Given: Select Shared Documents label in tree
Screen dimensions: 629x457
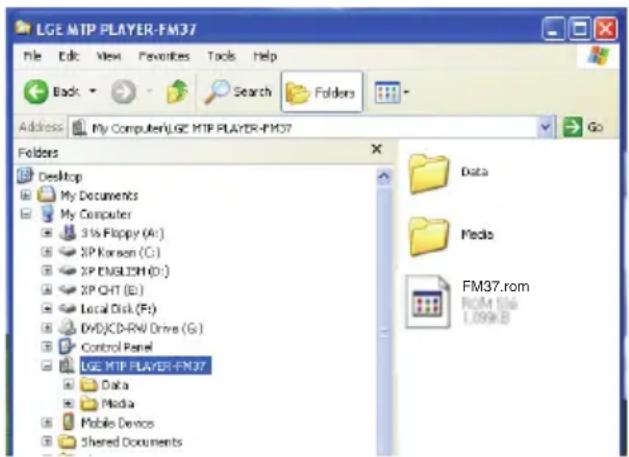Looking at the screenshot, I should pyautogui.click(x=132, y=442).
